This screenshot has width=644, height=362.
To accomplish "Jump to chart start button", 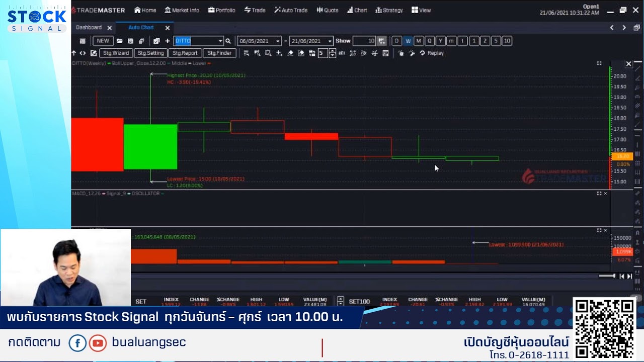I will pyautogui.click(x=622, y=276).
